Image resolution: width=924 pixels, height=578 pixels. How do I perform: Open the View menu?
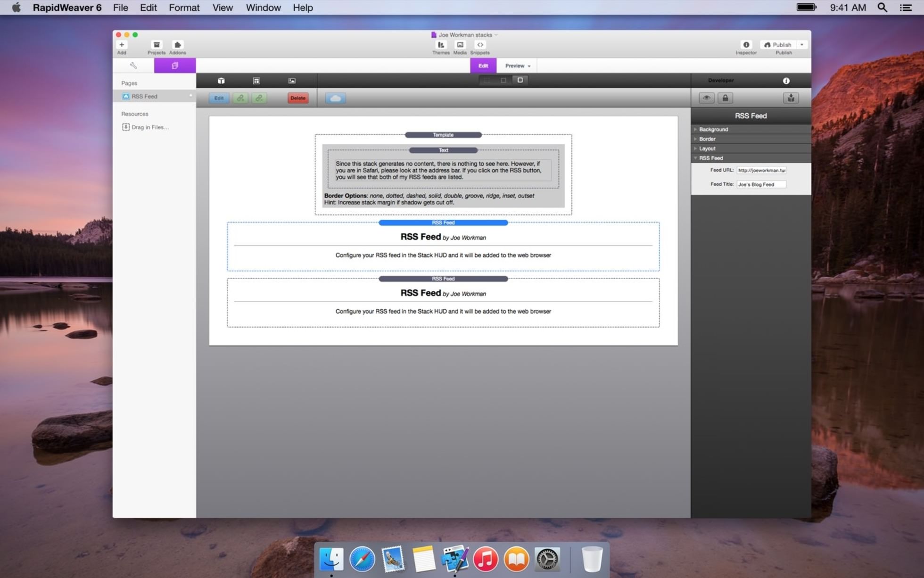(x=223, y=8)
